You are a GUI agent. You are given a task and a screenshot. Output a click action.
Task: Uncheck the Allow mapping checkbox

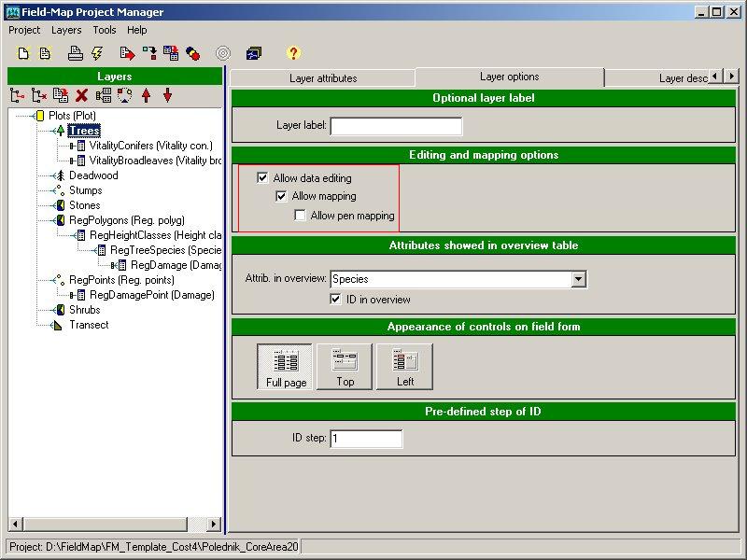point(281,196)
